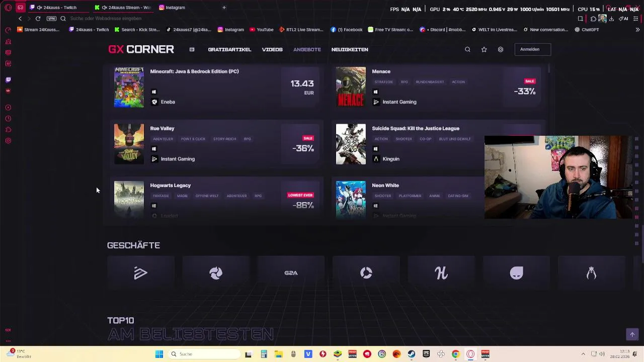Open Twitch icon in Opera sidebar
This screenshot has width=644, height=362.
[8, 79]
